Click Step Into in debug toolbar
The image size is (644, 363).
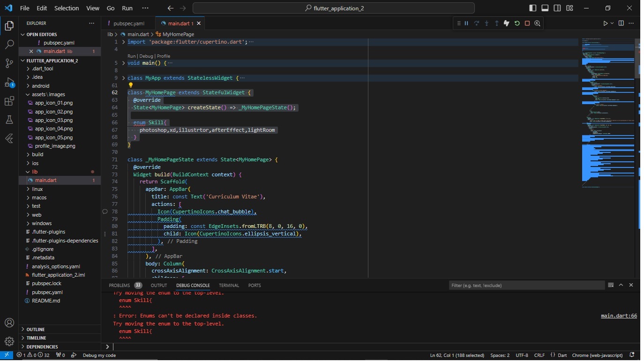(x=487, y=23)
